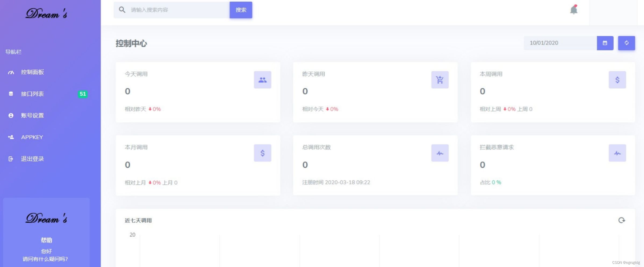
Task: Open the calendar date picker icon
Action: (605, 43)
